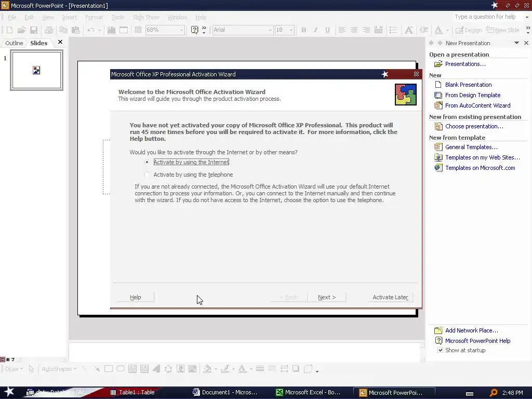Image resolution: width=532 pixels, height=399 pixels.
Task: Open the Arial font dropdown
Action: click(270, 30)
